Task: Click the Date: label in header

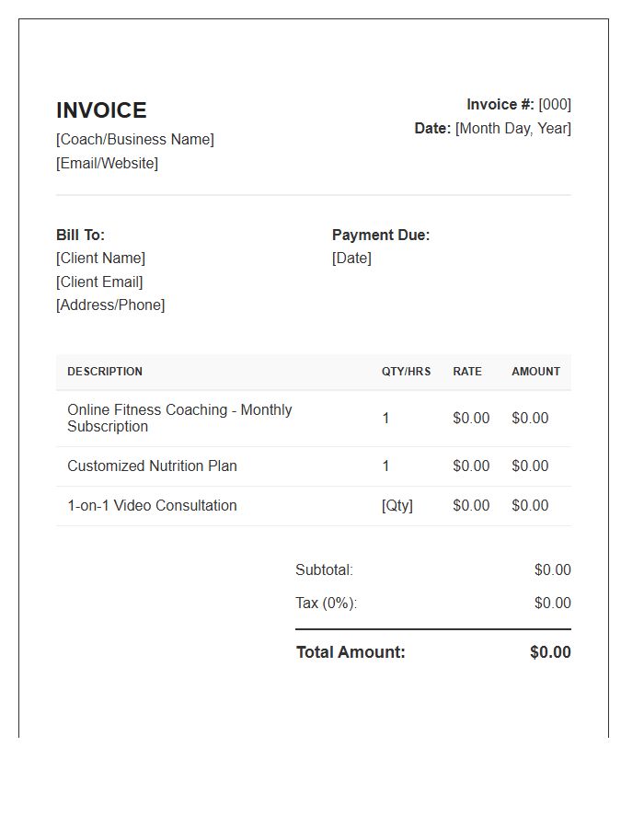Action: tap(432, 128)
